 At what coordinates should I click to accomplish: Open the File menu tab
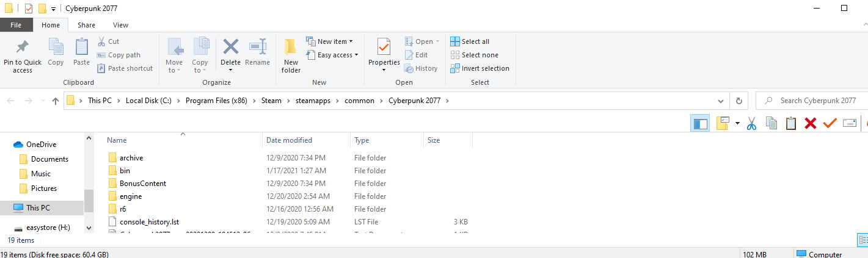tap(16, 25)
